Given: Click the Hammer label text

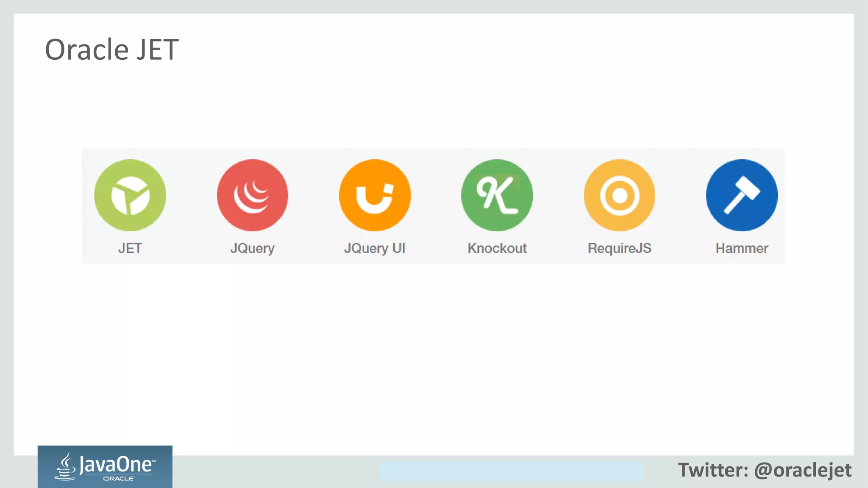Looking at the screenshot, I should tap(742, 248).
